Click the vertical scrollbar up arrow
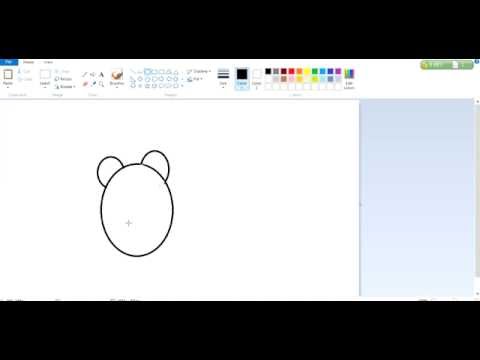 477,102
